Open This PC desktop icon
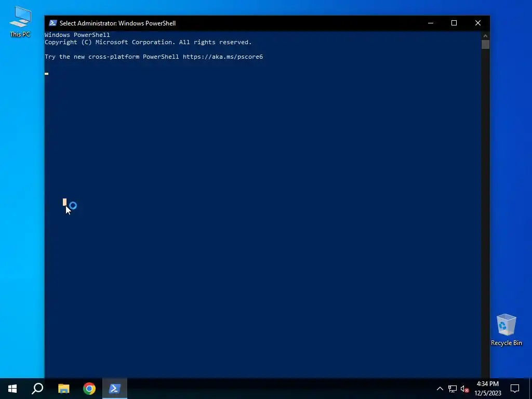This screenshot has height=399, width=532. click(x=20, y=22)
